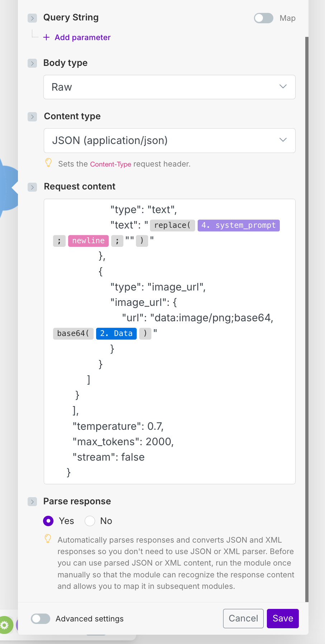Open the Body type Raw dropdown
The width and height of the screenshot is (325, 644).
click(169, 87)
